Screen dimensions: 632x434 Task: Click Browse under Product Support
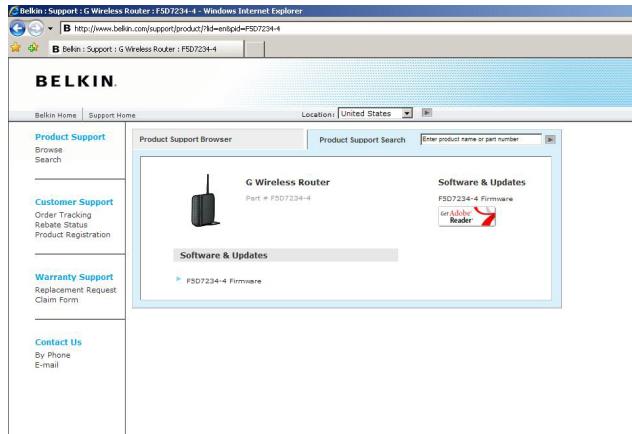point(49,150)
